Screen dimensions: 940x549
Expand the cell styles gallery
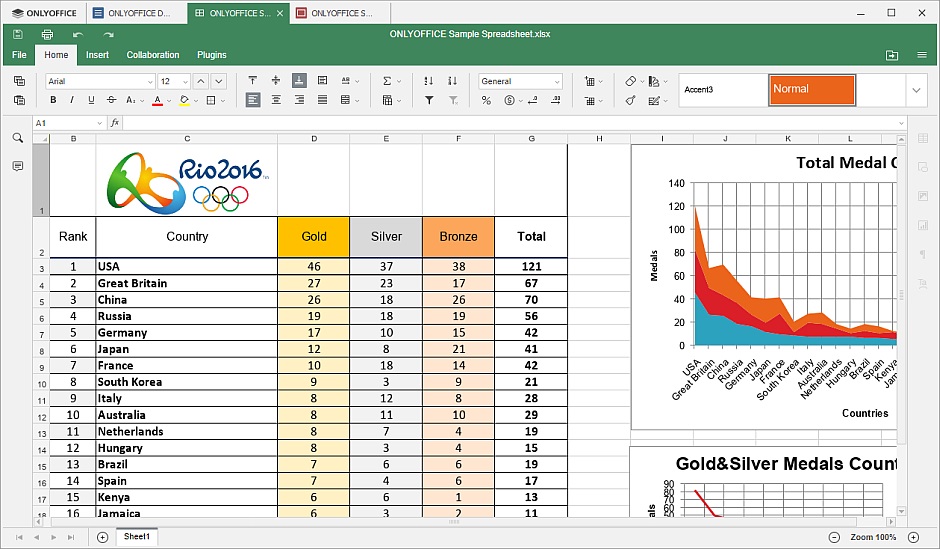pyautogui.click(x=916, y=91)
